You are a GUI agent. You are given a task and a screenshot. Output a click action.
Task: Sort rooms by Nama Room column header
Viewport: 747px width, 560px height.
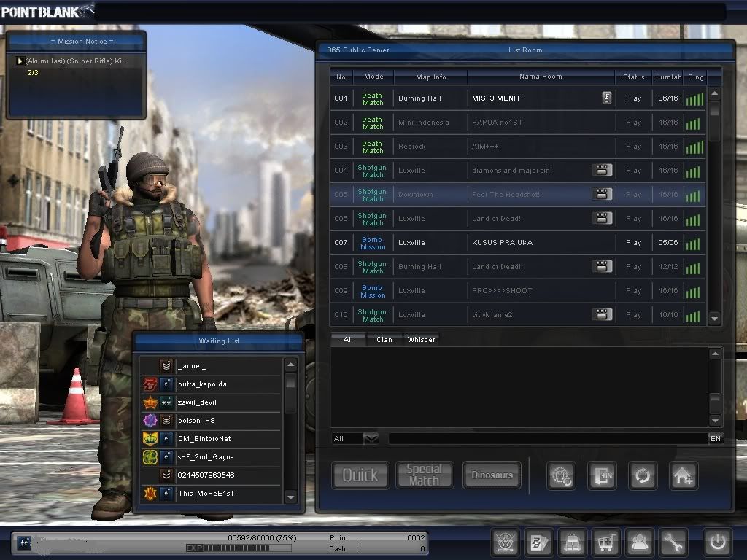tap(541, 76)
